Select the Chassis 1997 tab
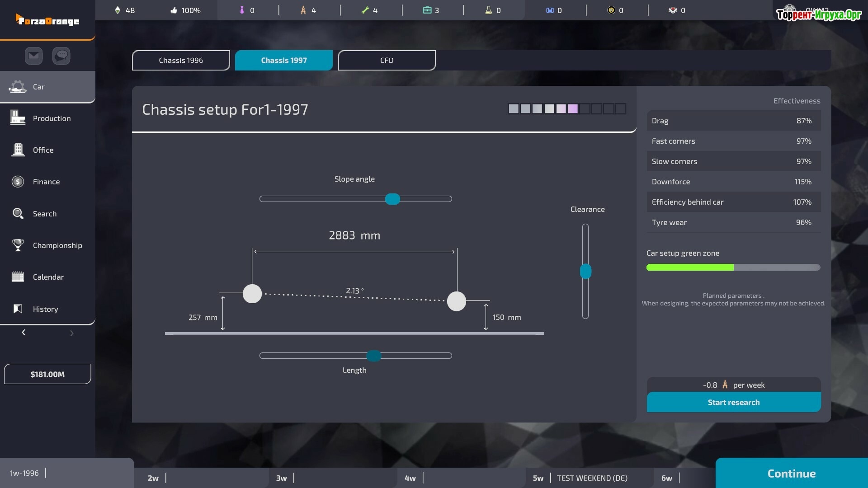Screen dimensions: 868x488 (x=284, y=60)
